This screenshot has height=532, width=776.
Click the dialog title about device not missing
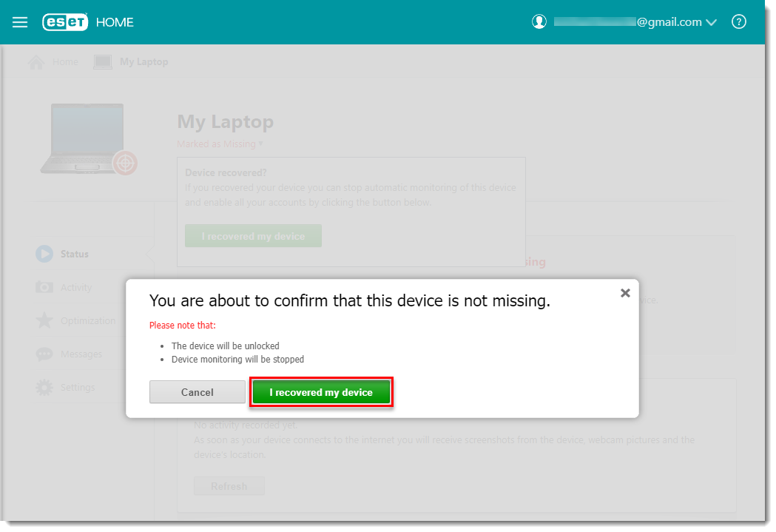(x=349, y=300)
